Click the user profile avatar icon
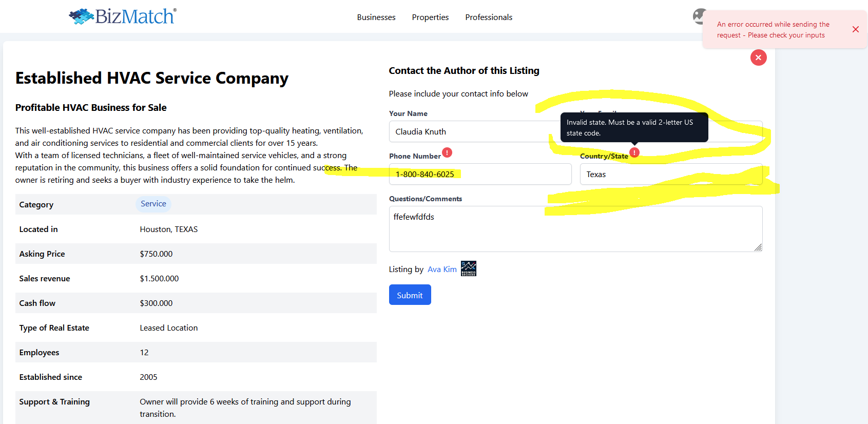Image resolution: width=868 pixels, height=424 pixels. pyautogui.click(x=699, y=16)
